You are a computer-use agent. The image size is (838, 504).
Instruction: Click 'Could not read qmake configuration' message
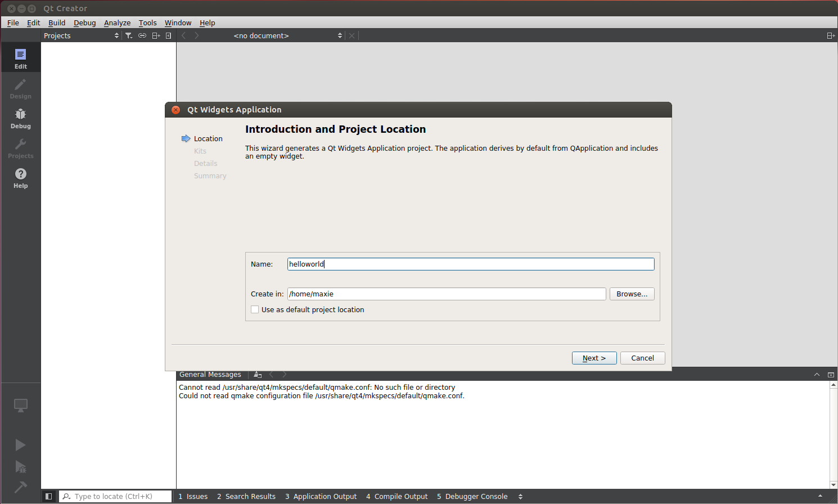[x=322, y=395]
